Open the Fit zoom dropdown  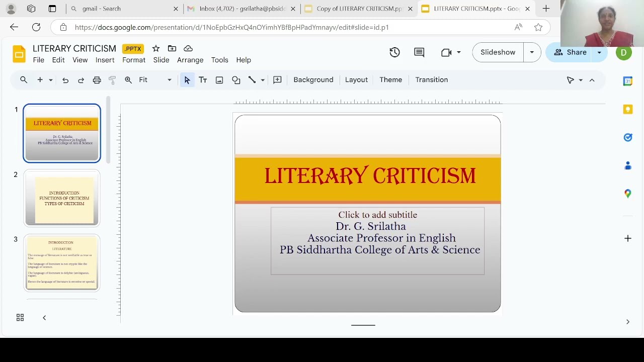155,80
